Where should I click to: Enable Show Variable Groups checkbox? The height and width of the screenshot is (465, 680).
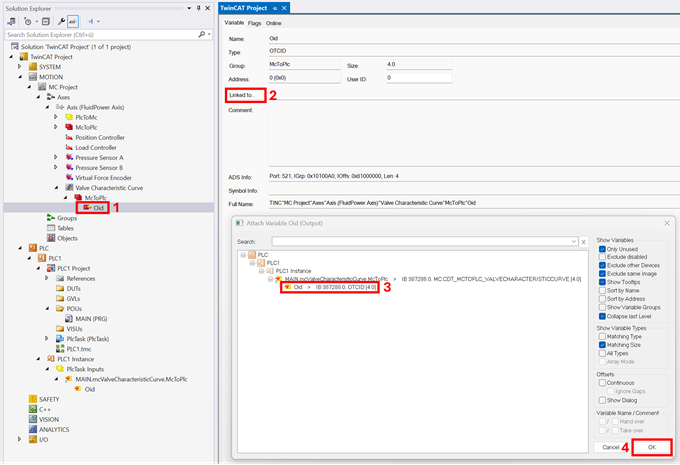602,307
